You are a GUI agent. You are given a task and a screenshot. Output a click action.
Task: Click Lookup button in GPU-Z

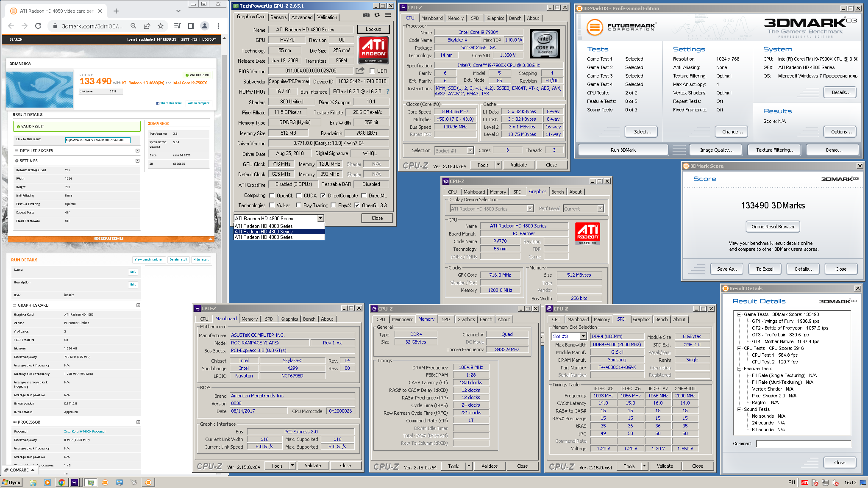[373, 29]
